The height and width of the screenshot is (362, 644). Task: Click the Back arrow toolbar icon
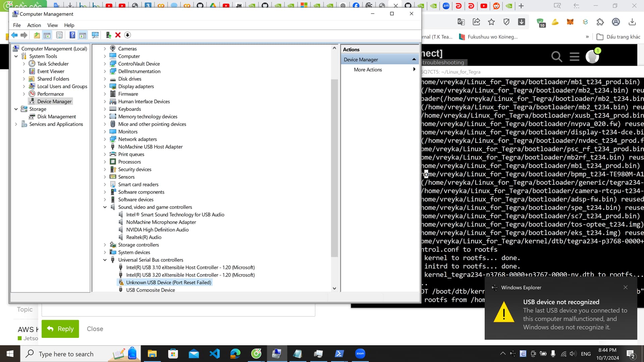14,35
